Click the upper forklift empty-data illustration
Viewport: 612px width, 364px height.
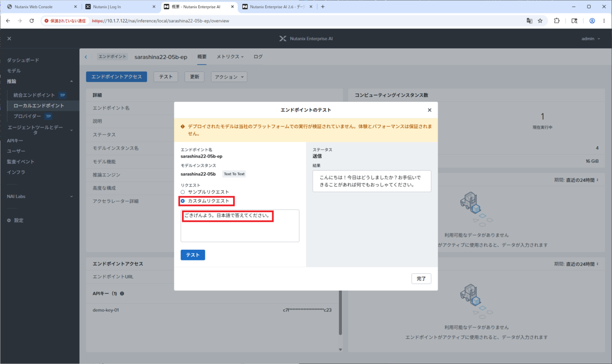477,210
